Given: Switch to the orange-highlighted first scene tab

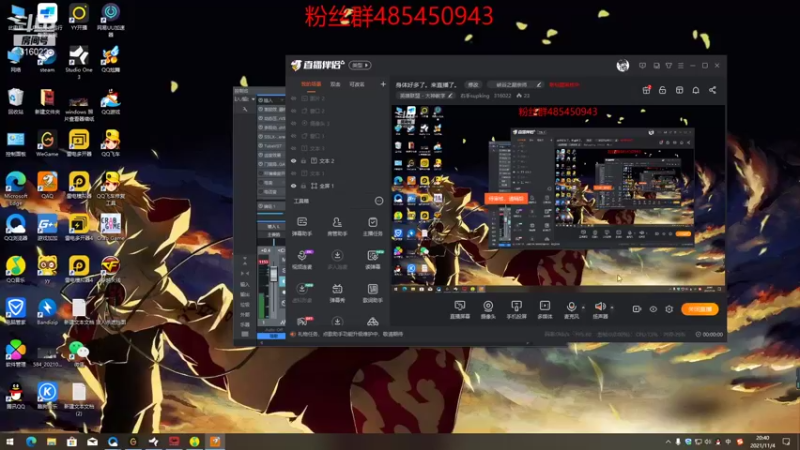Looking at the screenshot, I should [311, 84].
